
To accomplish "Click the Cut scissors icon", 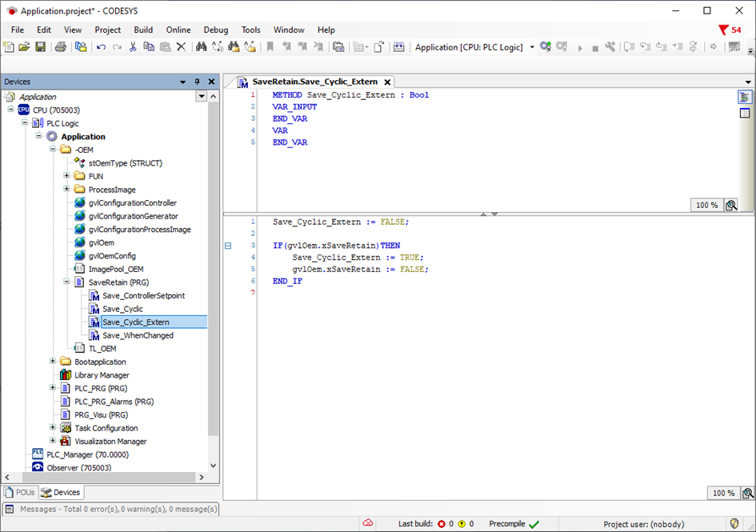I will (133, 47).
